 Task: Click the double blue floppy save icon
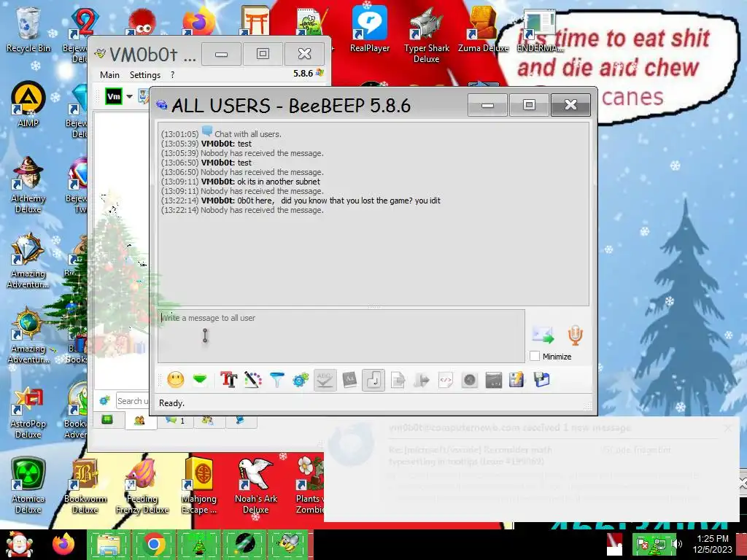[542, 380]
